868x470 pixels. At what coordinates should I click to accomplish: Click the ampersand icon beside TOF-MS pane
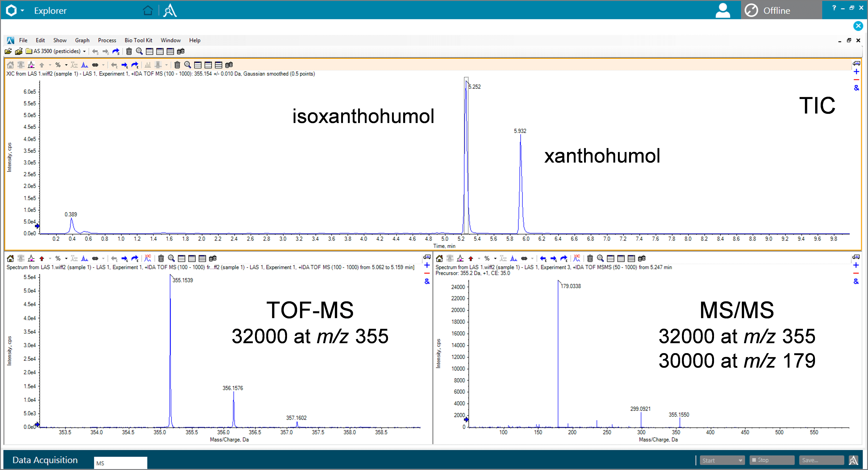(x=427, y=281)
